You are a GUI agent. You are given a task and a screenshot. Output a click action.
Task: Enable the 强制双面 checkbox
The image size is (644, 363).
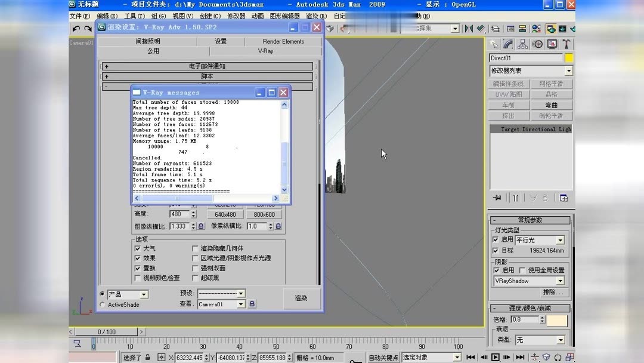(195, 267)
